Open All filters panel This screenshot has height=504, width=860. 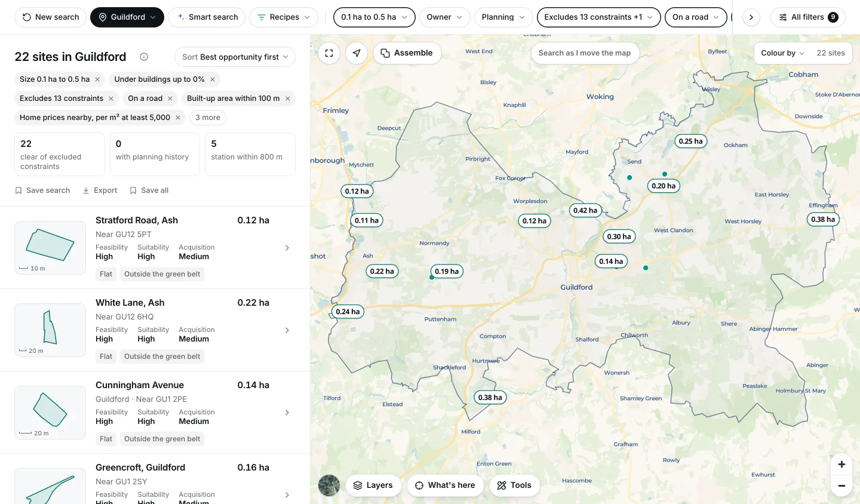pos(808,17)
